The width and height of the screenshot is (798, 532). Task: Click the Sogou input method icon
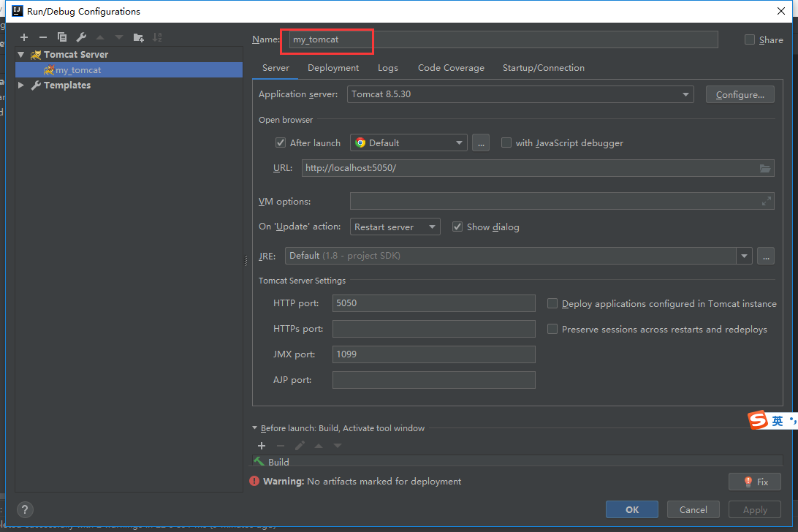[758, 420]
